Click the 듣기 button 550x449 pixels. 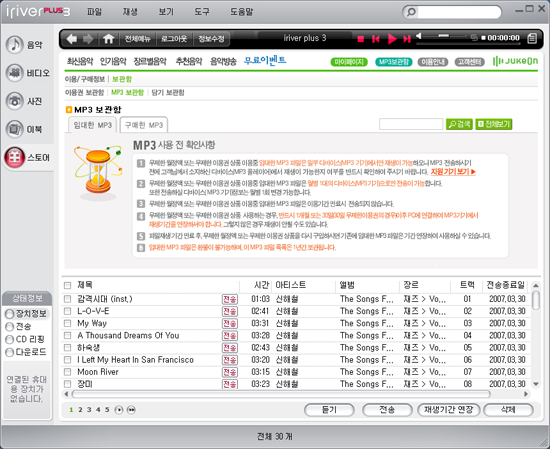[329, 410]
